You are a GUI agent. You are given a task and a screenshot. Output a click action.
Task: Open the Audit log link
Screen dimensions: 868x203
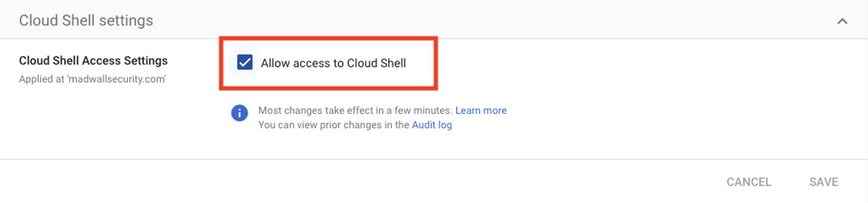click(432, 125)
